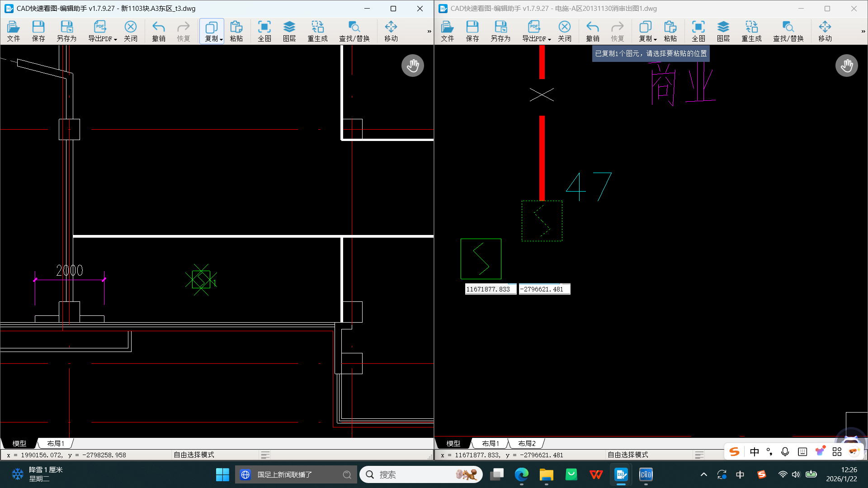Expand toolbar overflow chevron in left window
This screenshot has width=868, height=488.
[429, 31]
